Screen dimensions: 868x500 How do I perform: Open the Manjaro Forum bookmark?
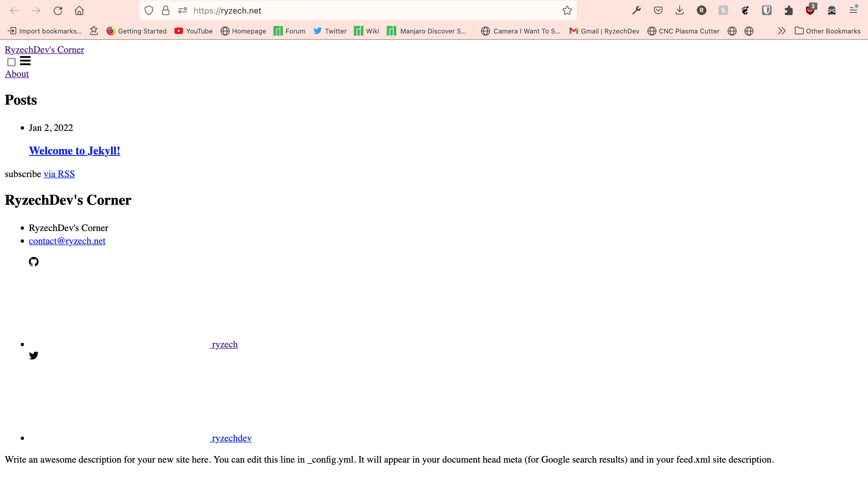tap(289, 31)
